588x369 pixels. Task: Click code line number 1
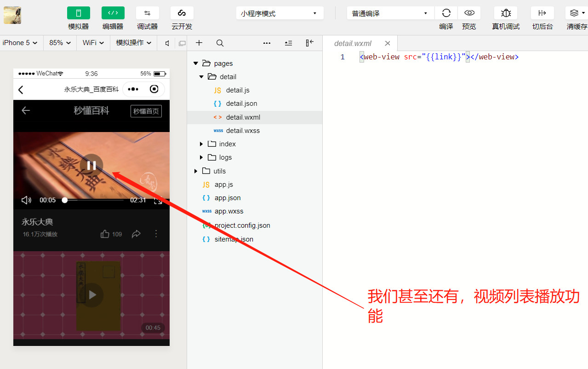(x=343, y=57)
